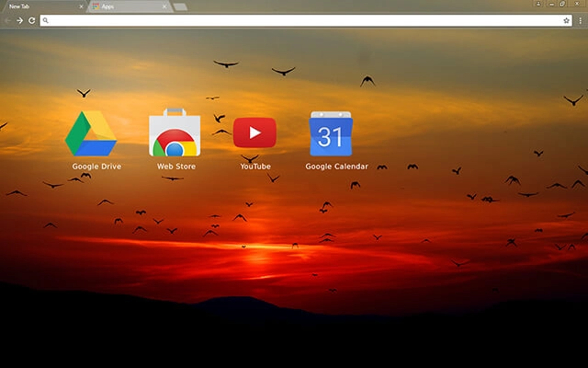This screenshot has width=588, height=368.
Task: Click the search magnifier in address bar
Action: pyautogui.click(x=45, y=20)
